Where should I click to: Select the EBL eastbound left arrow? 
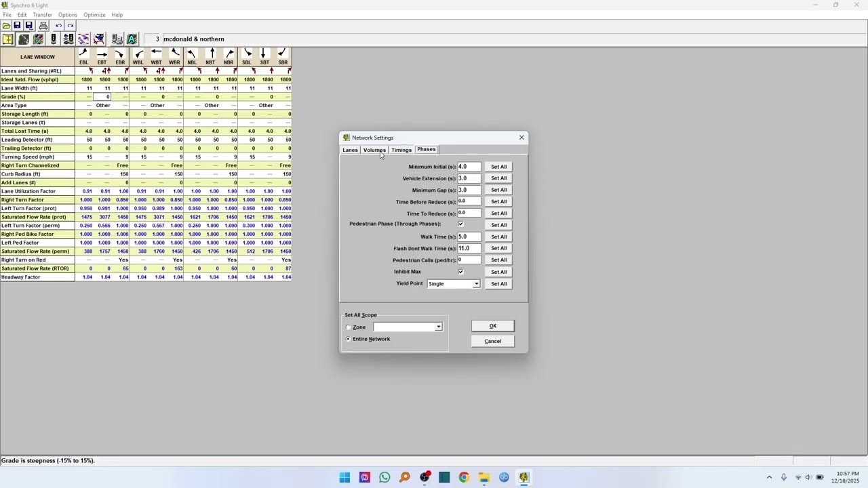tap(83, 54)
